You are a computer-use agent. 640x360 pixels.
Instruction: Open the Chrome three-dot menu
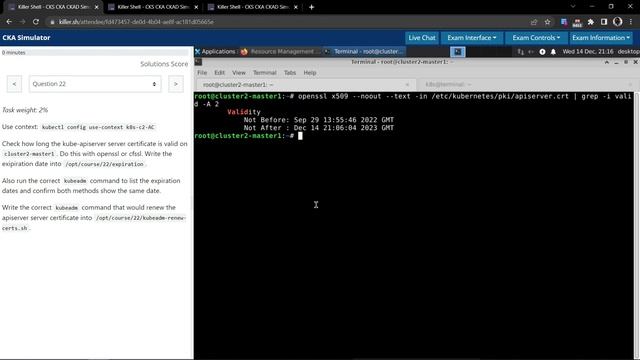[631, 22]
